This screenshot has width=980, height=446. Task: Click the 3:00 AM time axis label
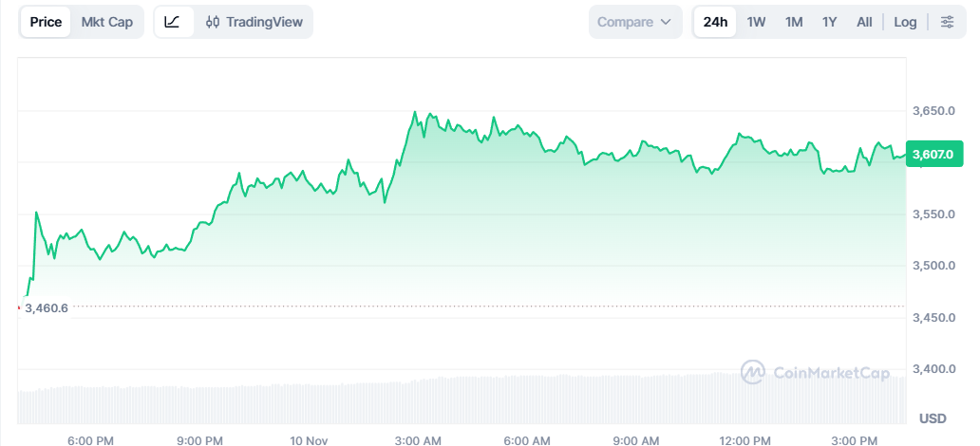tap(418, 440)
